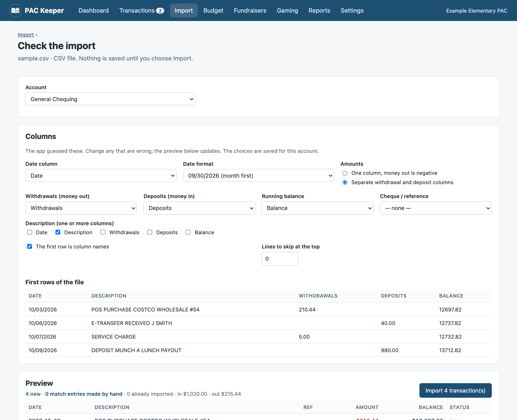Click Example Elementary PAC organization name
517x420 pixels.
tap(477, 11)
